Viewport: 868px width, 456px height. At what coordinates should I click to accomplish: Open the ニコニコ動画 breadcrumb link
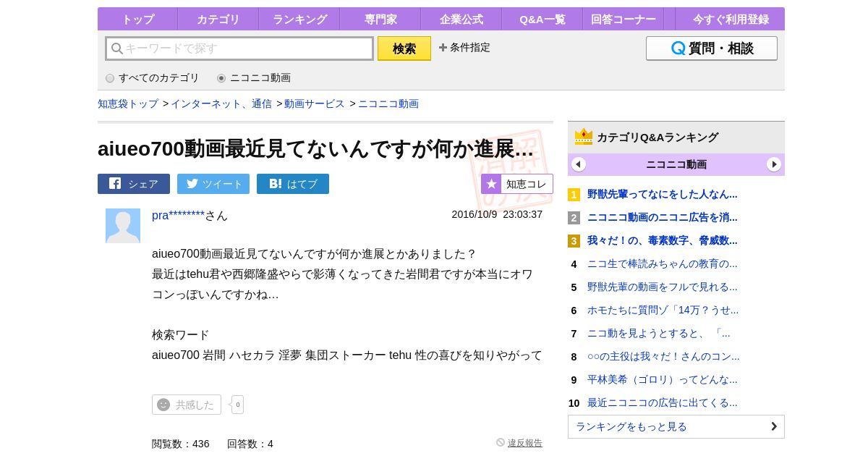point(388,104)
